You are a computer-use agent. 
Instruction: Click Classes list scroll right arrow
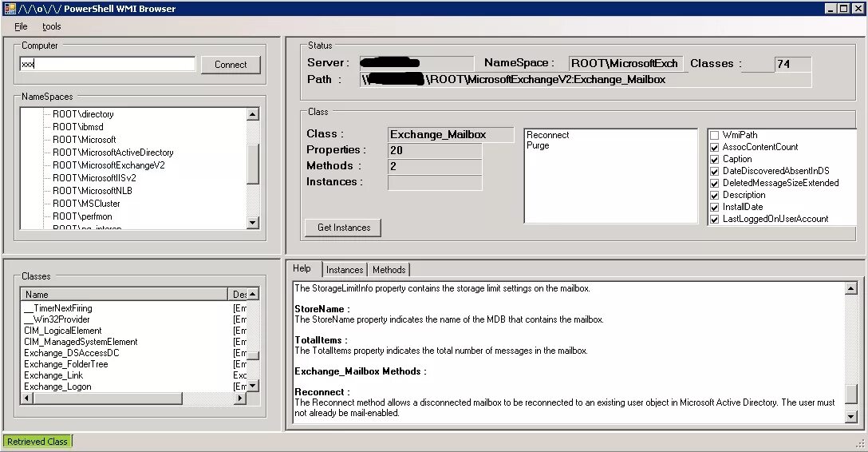point(240,398)
